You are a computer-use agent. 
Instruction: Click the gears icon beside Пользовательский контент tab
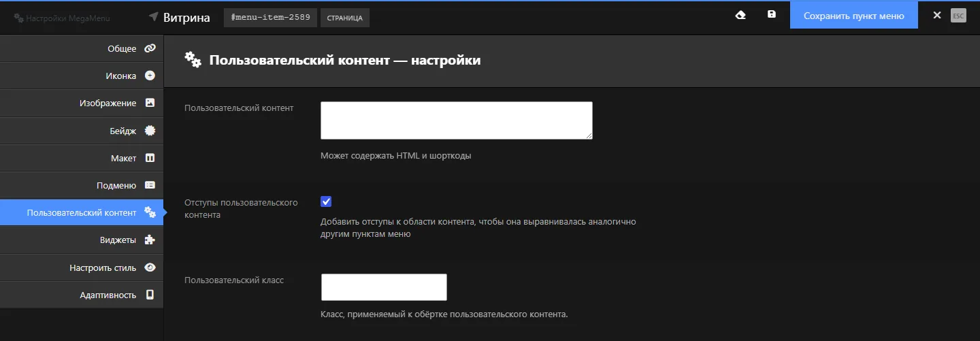tap(150, 213)
